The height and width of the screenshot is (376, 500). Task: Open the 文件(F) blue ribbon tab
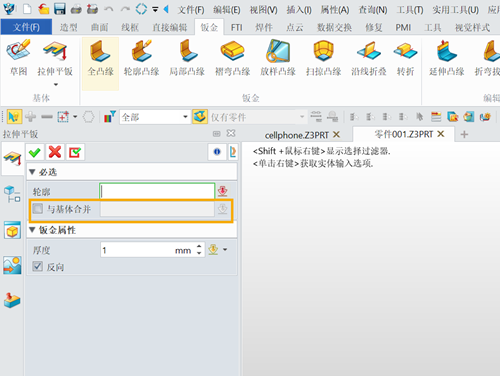click(x=26, y=27)
